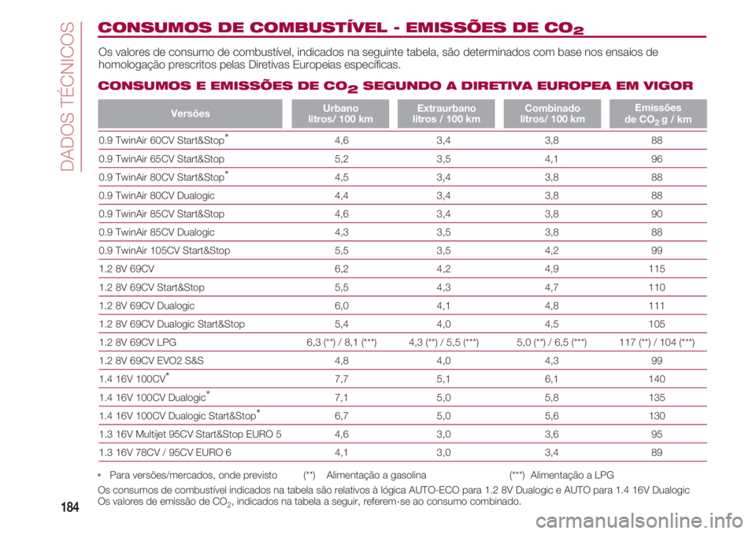Click the extra-urban value 5,1

coord(443,379)
